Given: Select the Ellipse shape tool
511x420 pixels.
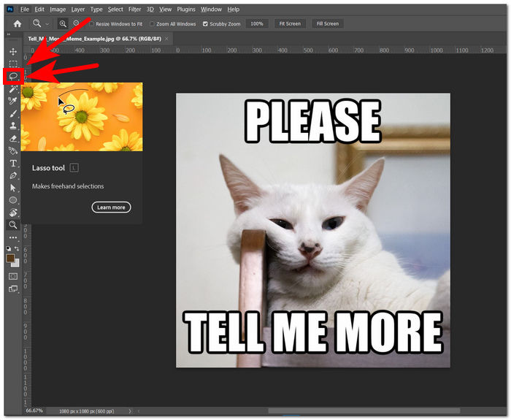Looking at the screenshot, I should pos(13,200).
